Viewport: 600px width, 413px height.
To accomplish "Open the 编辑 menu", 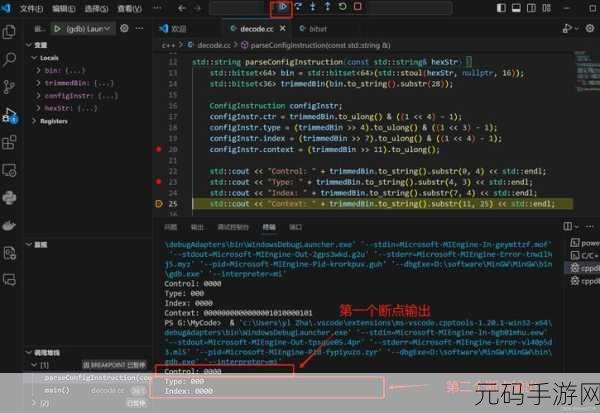I will click(64, 8).
